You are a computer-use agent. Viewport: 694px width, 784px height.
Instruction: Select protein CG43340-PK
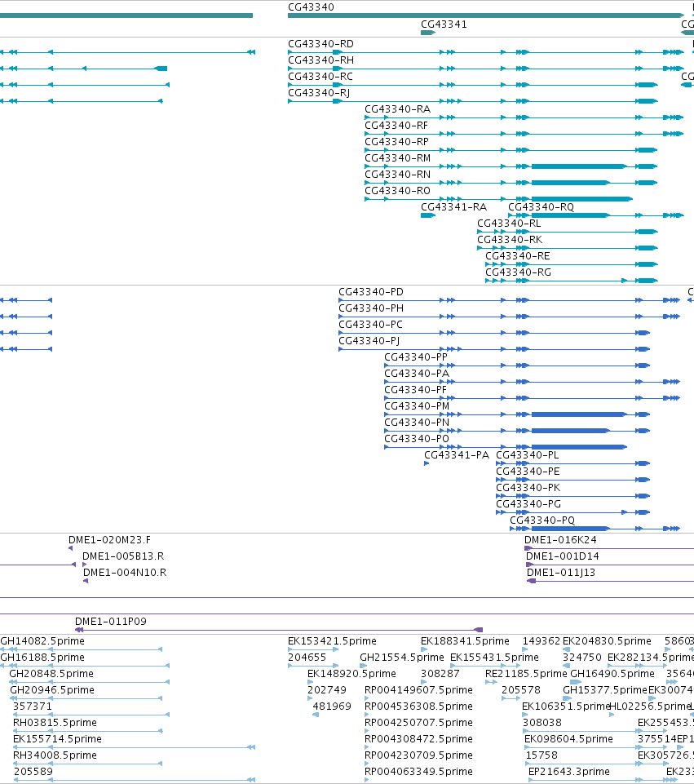528,488
